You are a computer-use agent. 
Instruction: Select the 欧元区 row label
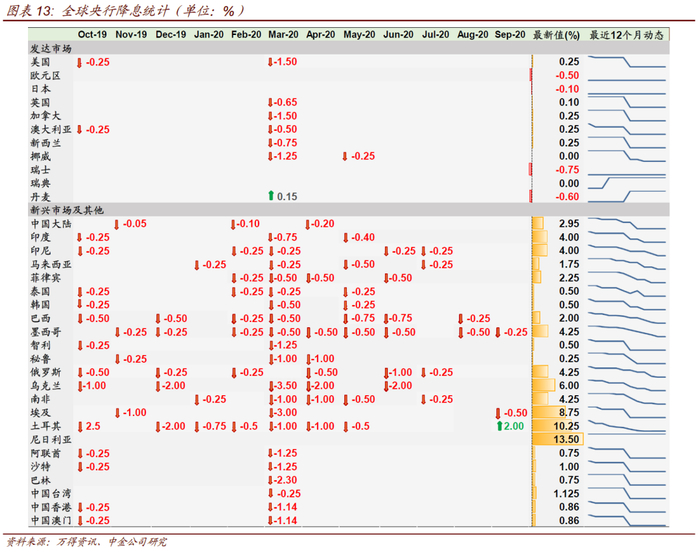45,75
